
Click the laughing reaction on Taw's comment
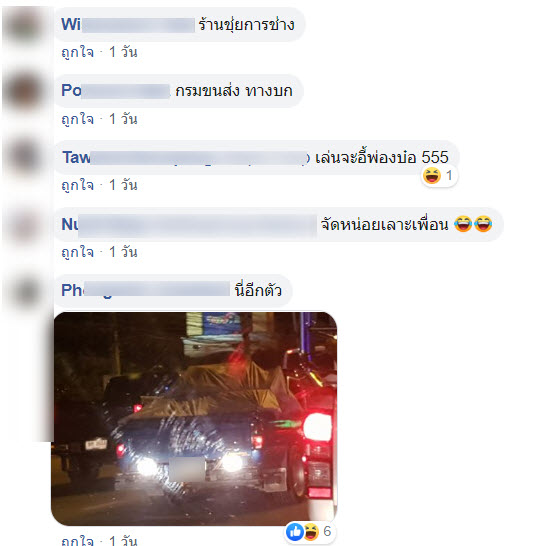[432, 175]
